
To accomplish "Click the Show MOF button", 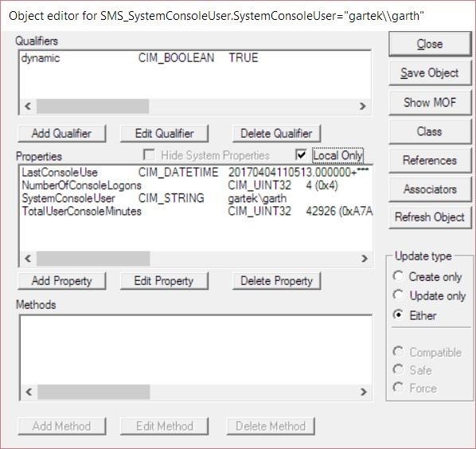I will coord(430,103).
